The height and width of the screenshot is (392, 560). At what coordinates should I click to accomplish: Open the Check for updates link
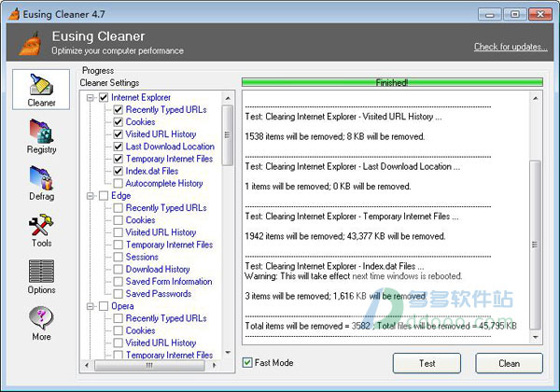(511, 47)
